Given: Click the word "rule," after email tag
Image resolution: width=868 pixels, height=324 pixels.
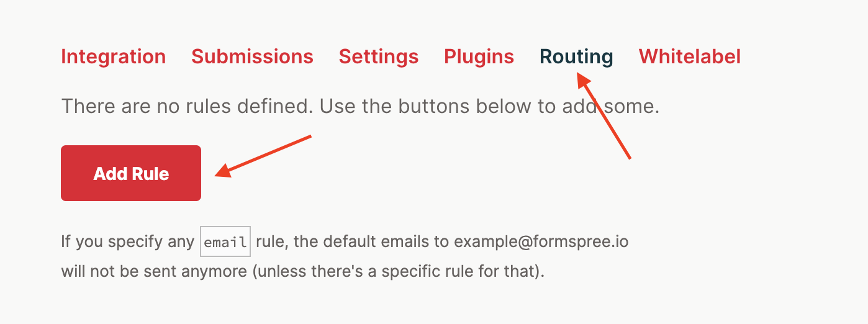Looking at the screenshot, I should [x=272, y=241].
